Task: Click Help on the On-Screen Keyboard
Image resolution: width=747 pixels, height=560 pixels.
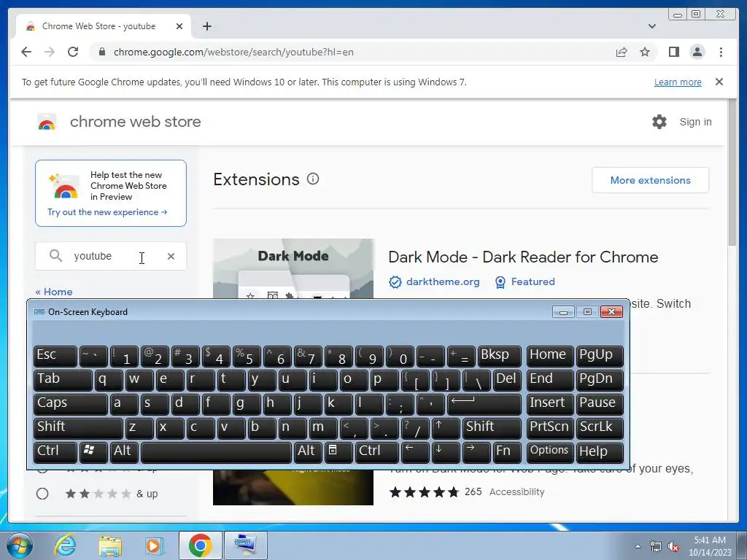Action: tap(600, 452)
